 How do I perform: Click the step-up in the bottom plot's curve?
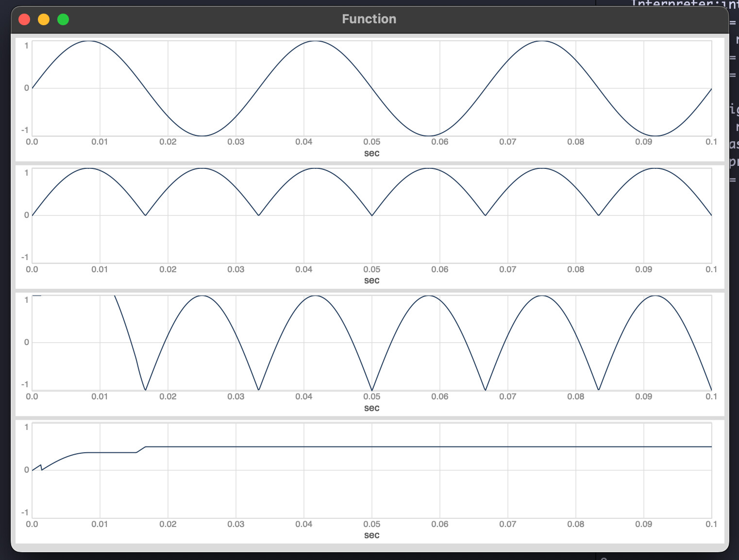pyautogui.click(x=141, y=449)
